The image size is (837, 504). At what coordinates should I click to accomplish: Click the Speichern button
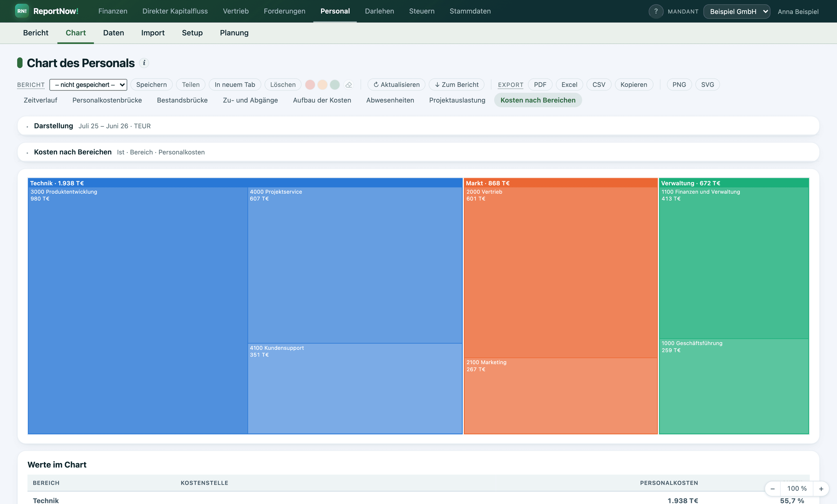(x=151, y=85)
